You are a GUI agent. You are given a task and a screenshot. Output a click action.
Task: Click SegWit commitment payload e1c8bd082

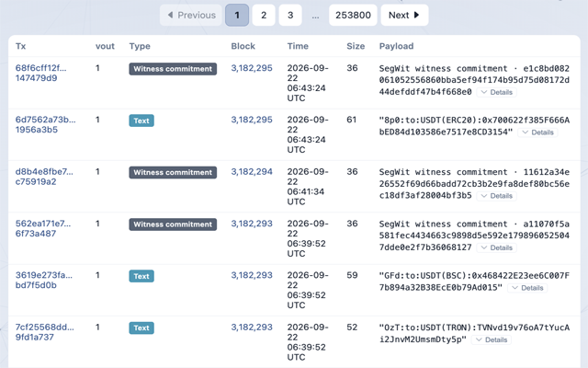click(x=474, y=80)
